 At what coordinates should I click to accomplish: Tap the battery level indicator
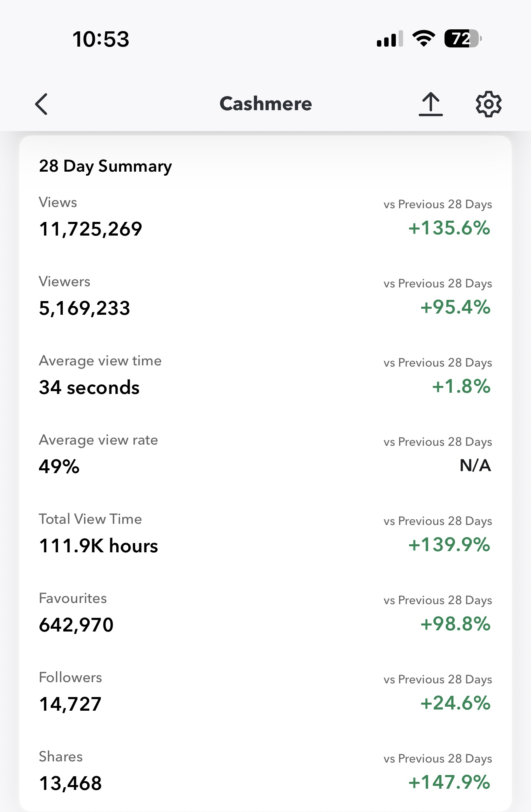tap(462, 39)
